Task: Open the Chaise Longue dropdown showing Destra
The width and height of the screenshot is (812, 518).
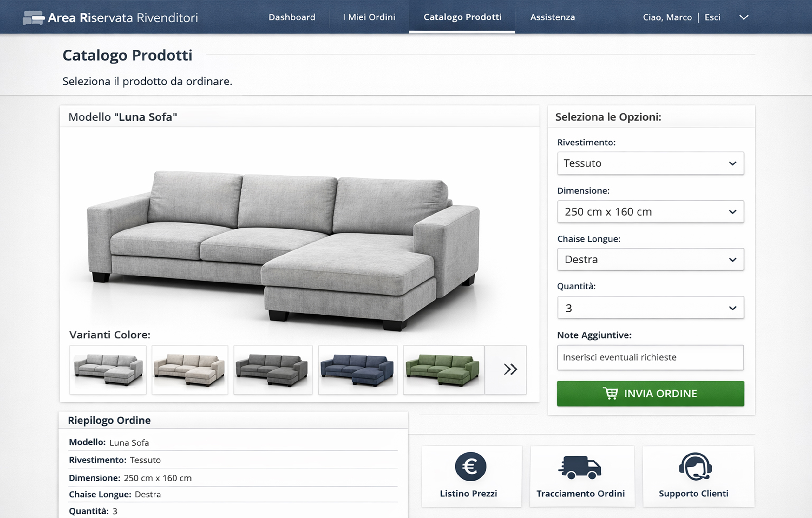Action: [x=651, y=259]
